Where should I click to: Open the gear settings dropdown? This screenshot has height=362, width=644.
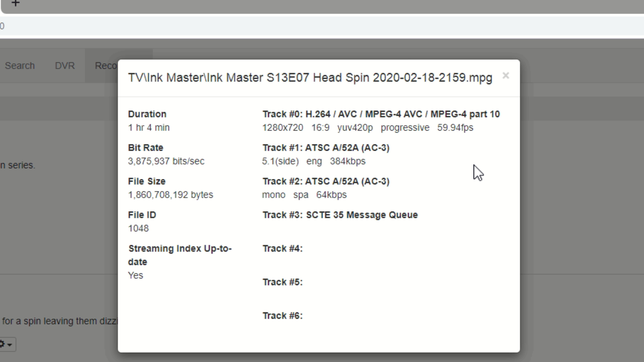click(x=6, y=345)
